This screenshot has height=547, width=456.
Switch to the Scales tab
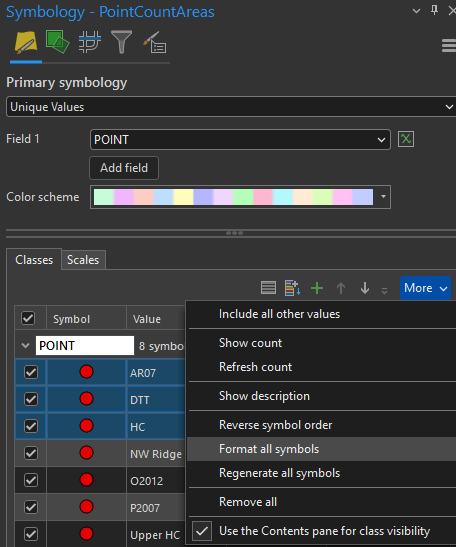coord(83,260)
